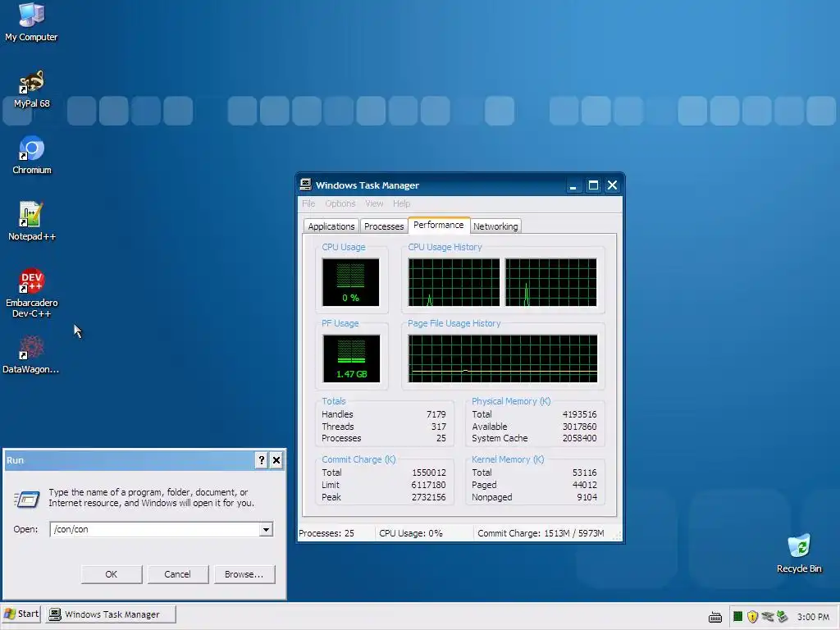Image resolution: width=840 pixels, height=630 pixels.
Task: Click Commit Charge Limit 6117180
Action: [428, 485]
